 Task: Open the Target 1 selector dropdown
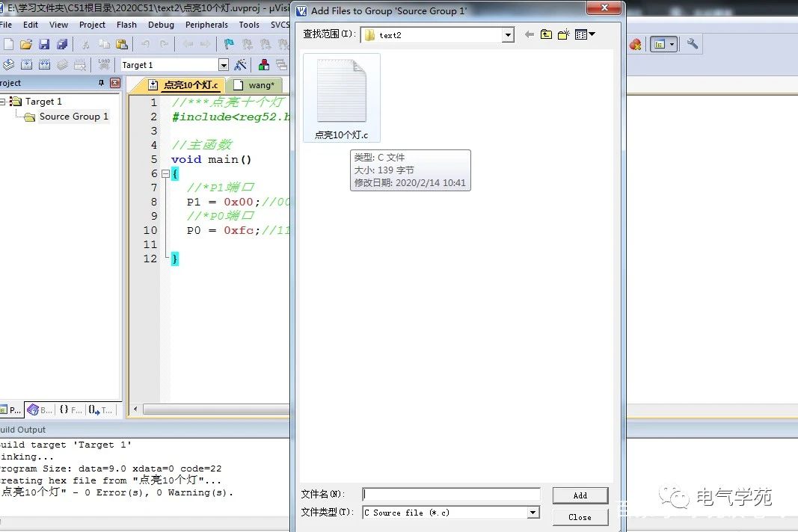pos(224,64)
